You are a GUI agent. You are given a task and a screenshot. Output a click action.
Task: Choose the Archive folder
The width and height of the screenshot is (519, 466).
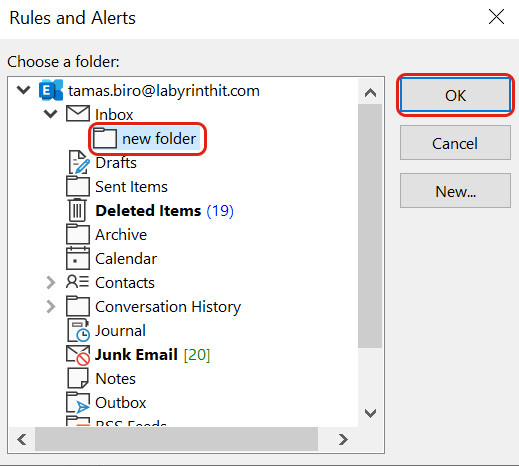[121, 235]
